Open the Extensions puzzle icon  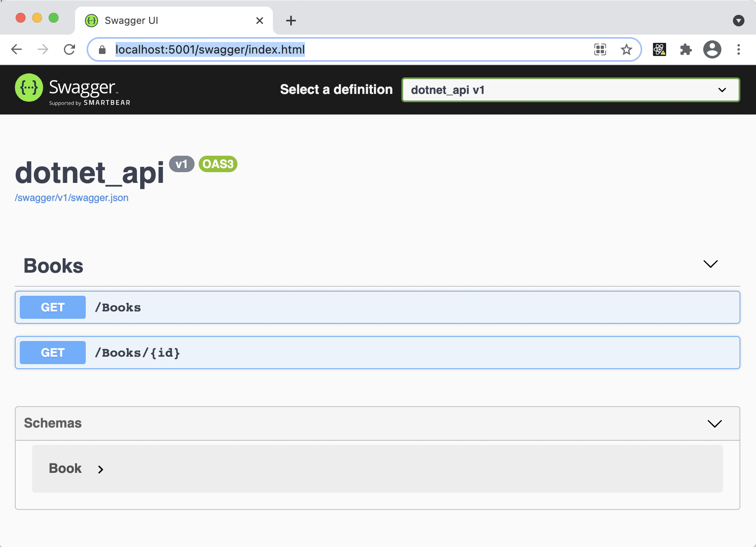(x=686, y=49)
